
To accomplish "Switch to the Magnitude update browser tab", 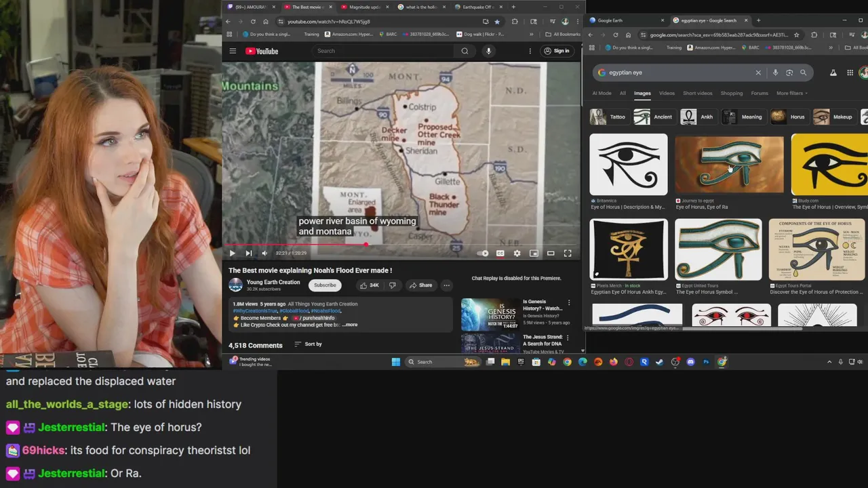I will 363,7.
